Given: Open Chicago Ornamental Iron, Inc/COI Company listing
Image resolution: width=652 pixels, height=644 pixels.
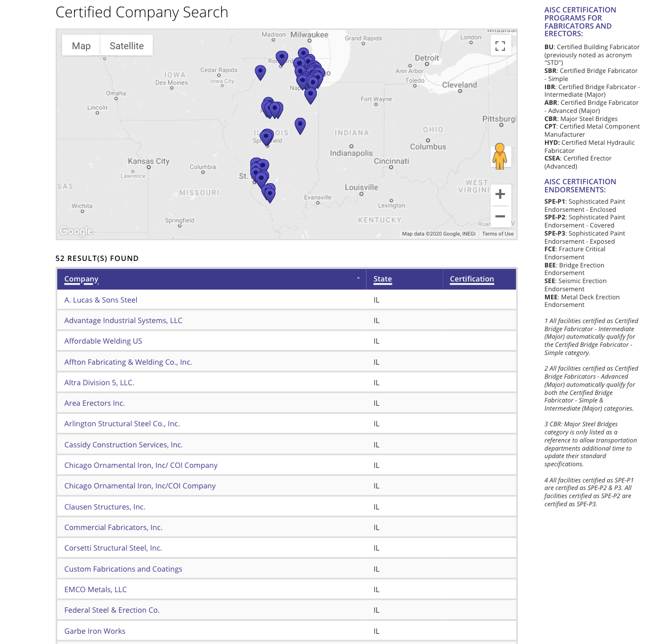Looking at the screenshot, I should (140, 486).
